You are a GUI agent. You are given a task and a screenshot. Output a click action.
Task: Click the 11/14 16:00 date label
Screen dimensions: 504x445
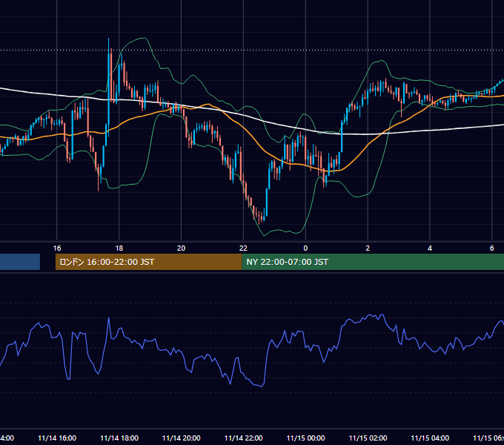tap(57, 438)
